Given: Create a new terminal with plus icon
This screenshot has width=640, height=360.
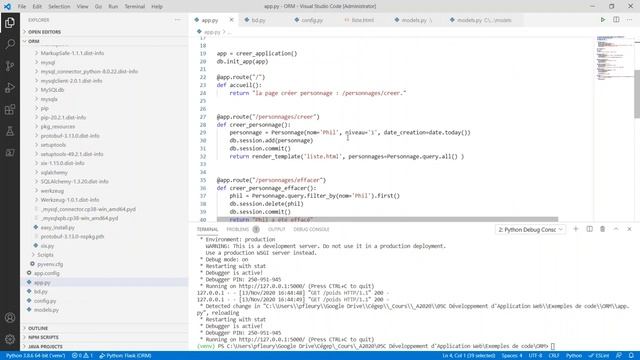Looking at the screenshot, I should coord(576,229).
